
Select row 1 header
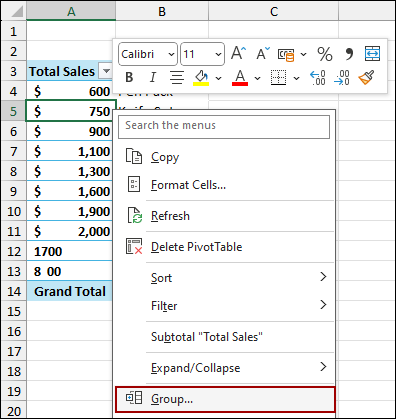tap(13, 31)
